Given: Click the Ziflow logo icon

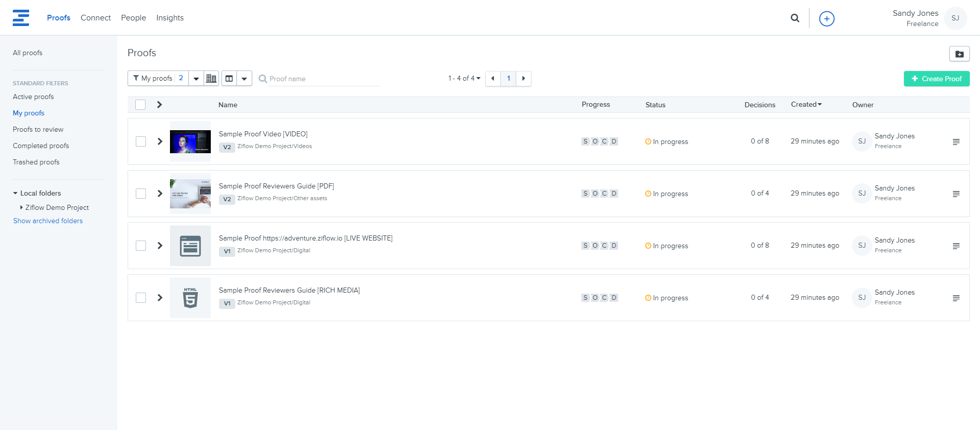Looking at the screenshot, I should coord(21,18).
